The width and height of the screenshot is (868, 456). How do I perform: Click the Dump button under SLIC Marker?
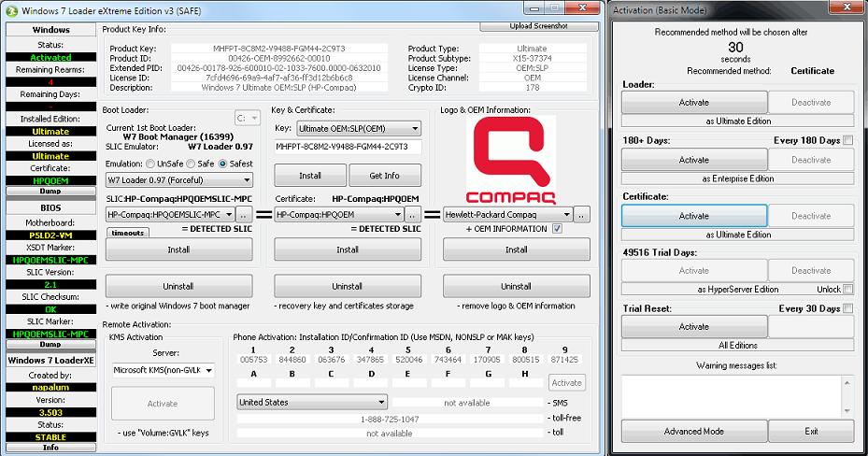pos(50,344)
